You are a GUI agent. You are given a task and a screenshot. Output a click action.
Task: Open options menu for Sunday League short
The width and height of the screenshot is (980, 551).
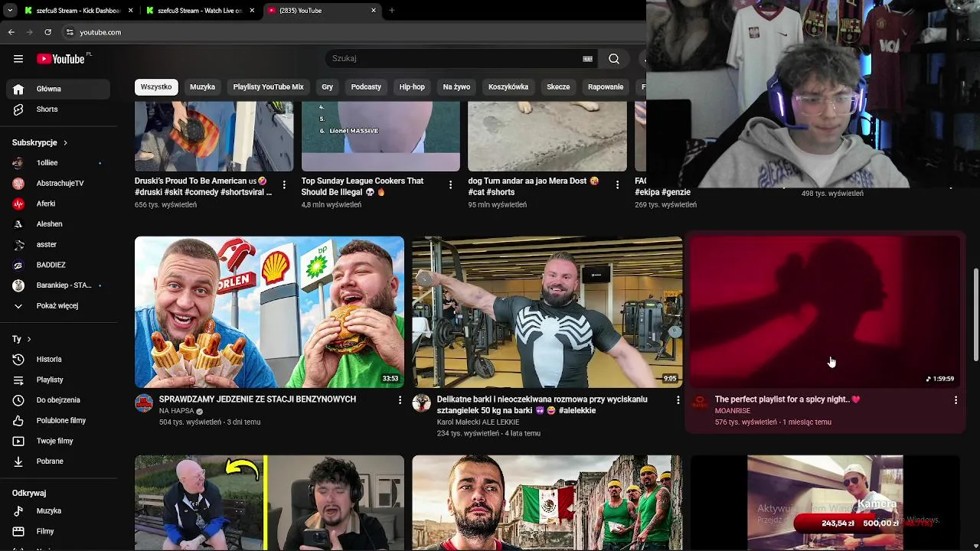pos(450,185)
